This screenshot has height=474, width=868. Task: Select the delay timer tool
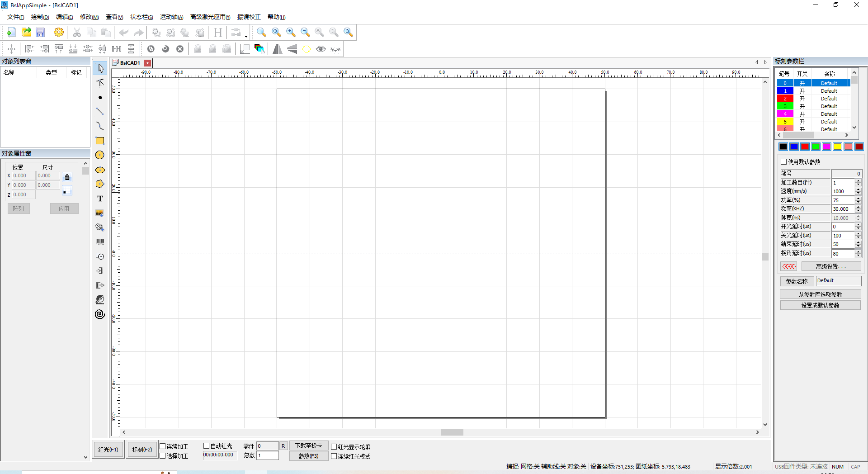100,256
